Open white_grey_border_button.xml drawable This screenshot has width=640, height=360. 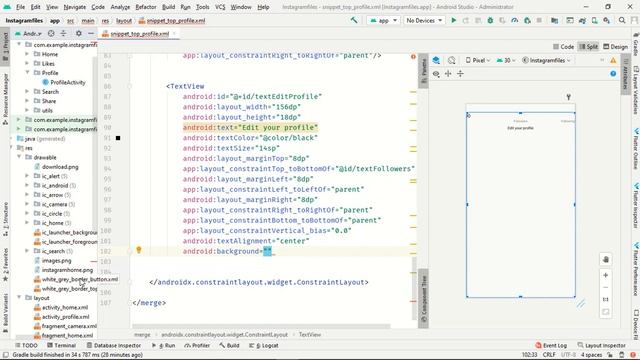(x=76, y=280)
